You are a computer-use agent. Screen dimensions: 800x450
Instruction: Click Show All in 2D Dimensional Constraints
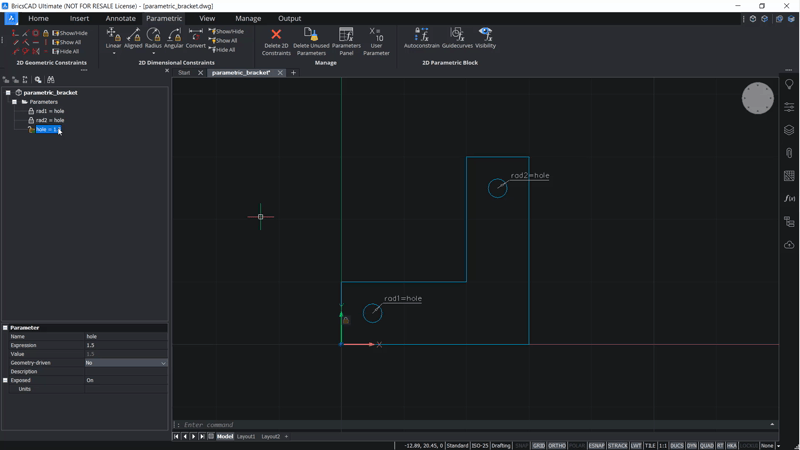(223, 41)
